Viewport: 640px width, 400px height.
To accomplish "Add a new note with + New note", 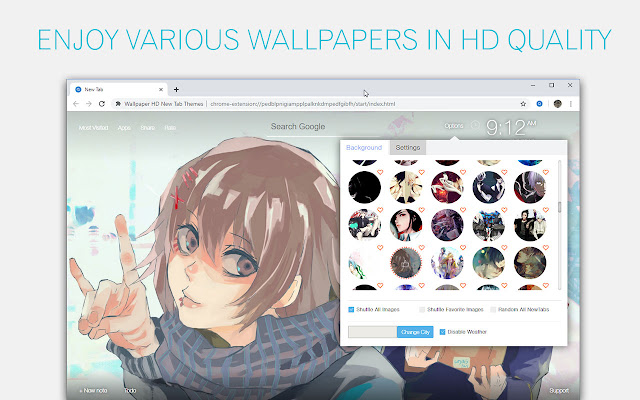I will (x=93, y=390).
